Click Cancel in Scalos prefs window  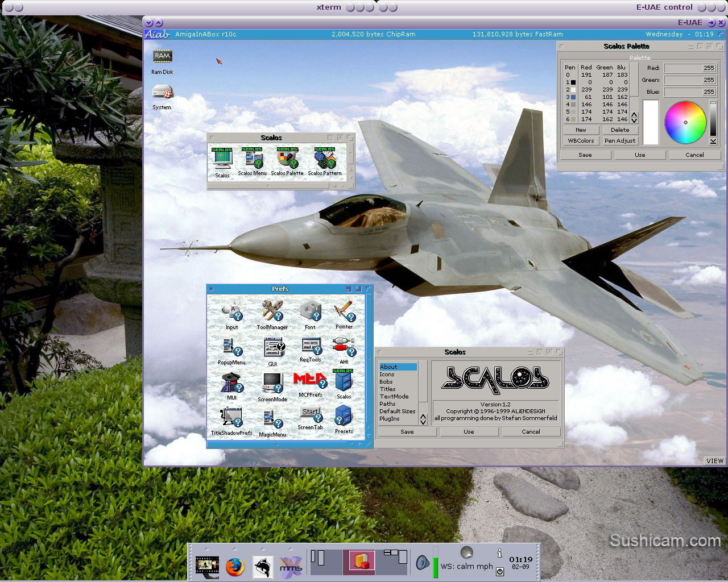pos(531,432)
